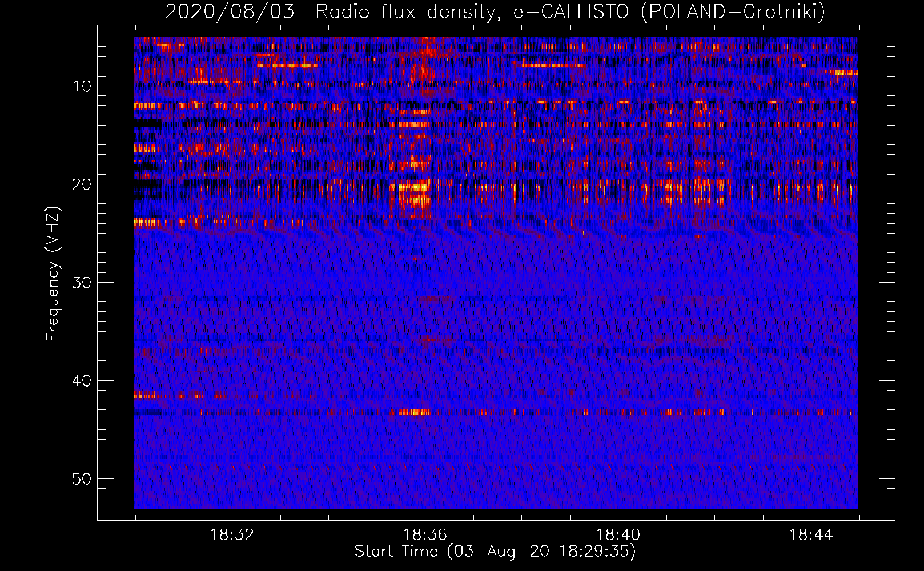
Task: Click the bright emission streak near 18:36 at 43 MHz
Action: pyautogui.click(x=413, y=412)
